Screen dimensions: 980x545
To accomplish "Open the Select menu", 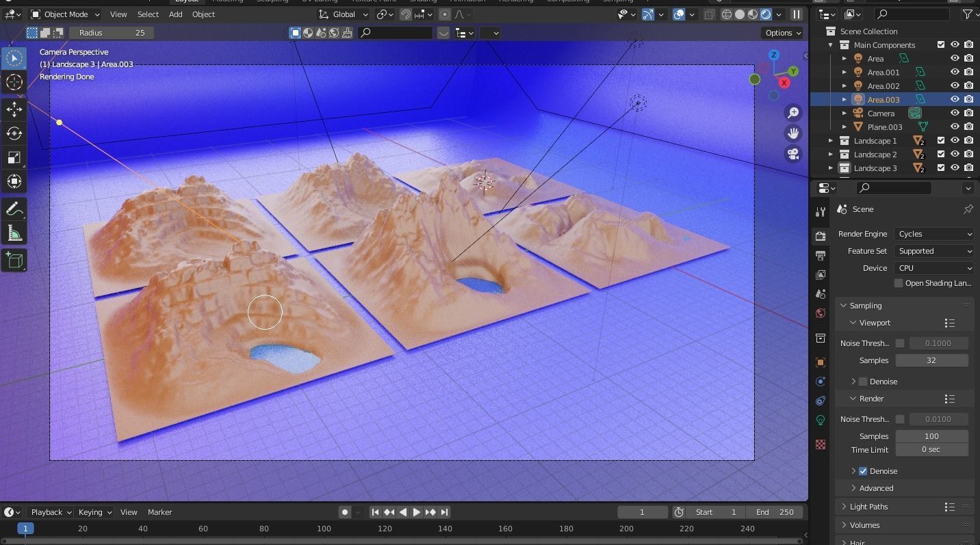I will click(x=148, y=14).
